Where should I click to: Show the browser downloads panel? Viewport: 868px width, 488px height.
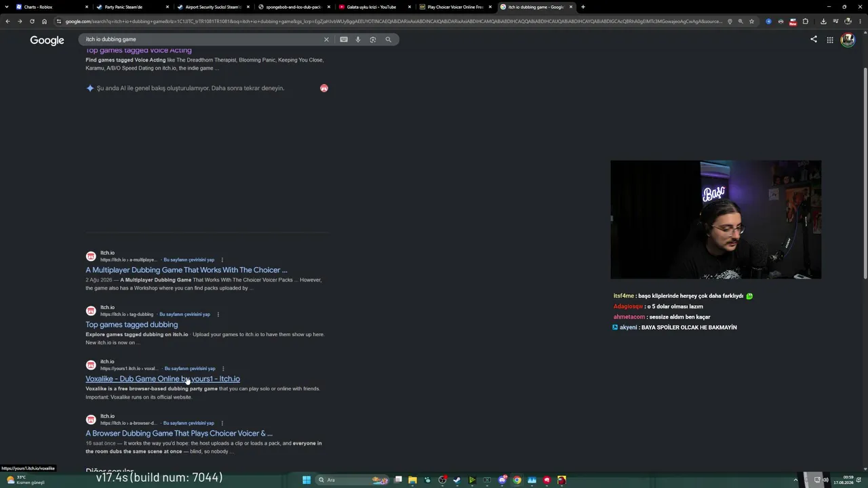tap(823, 21)
